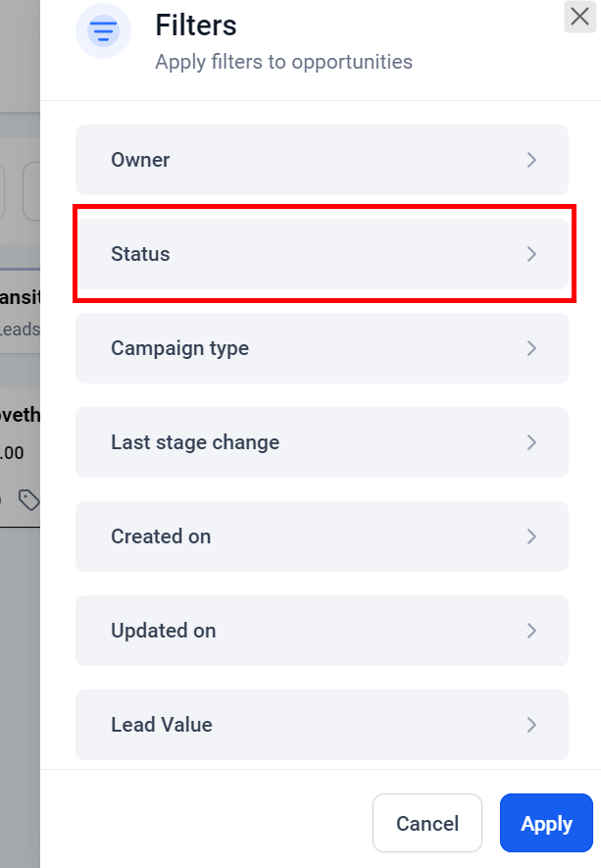Expand the Owner filter chevron
Image resolution: width=601 pixels, height=868 pixels.
pos(531,160)
